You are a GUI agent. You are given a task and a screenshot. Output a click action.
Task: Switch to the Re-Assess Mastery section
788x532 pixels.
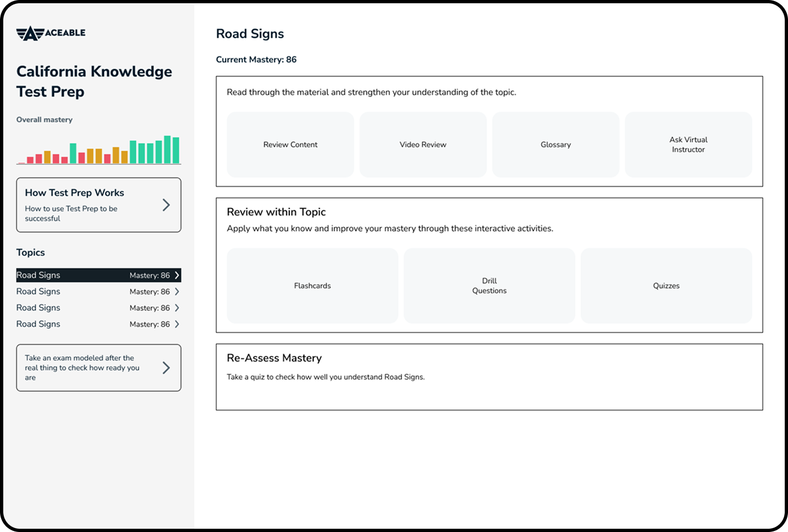[x=275, y=358]
